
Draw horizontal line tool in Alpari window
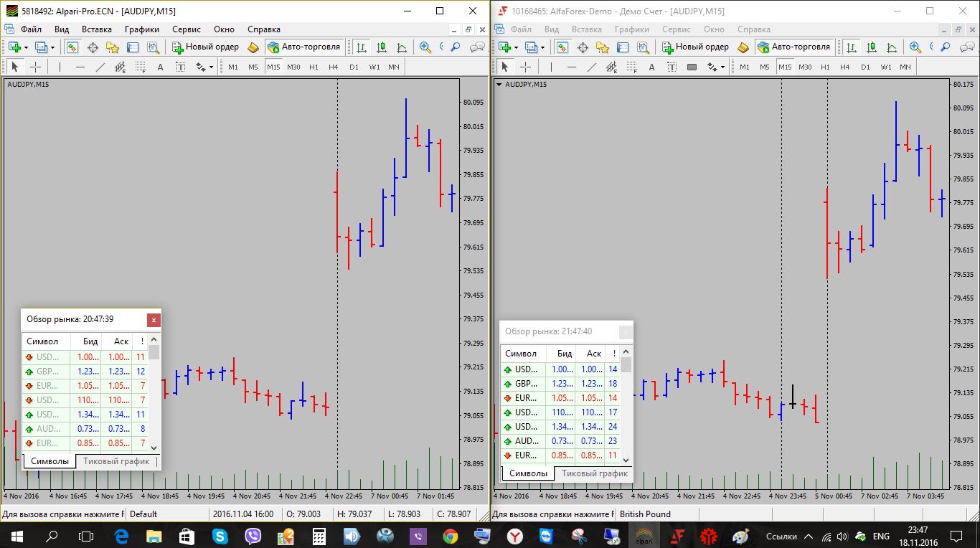pos(80,67)
